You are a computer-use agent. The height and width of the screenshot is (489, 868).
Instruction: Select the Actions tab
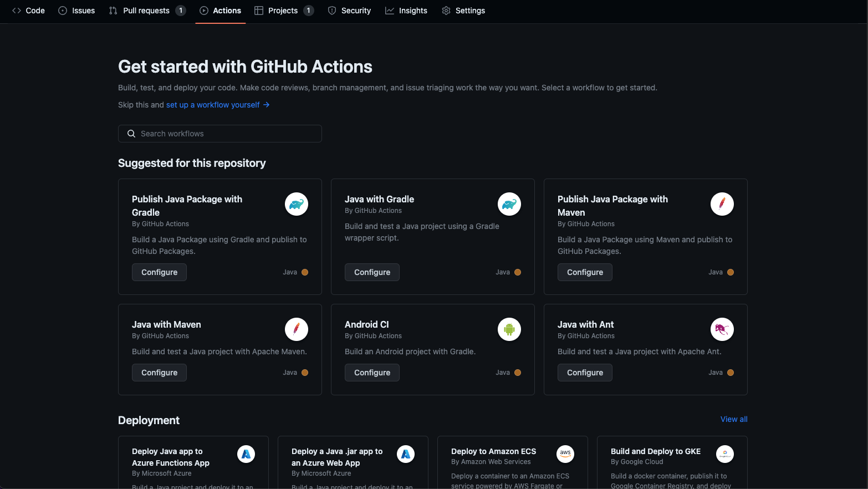(x=221, y=11)
